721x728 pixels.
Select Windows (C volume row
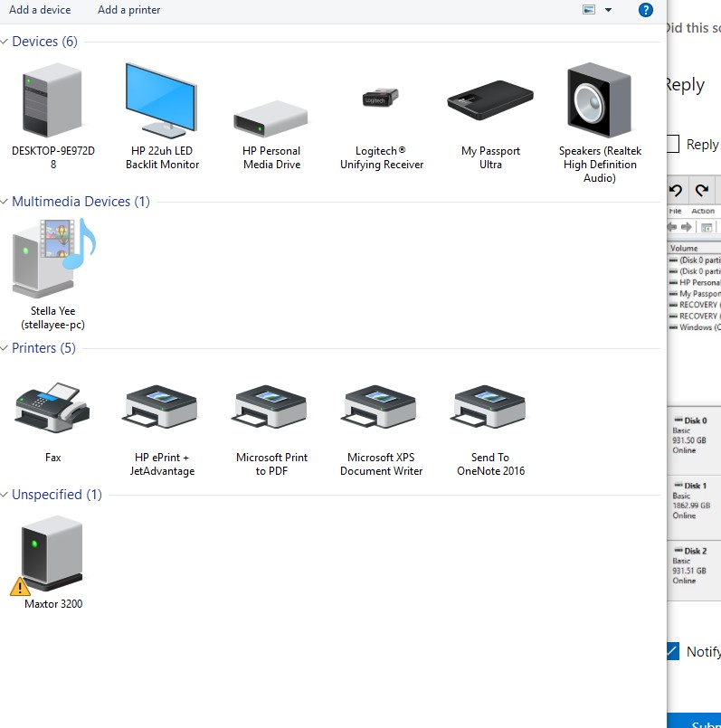tap(695, 326)
